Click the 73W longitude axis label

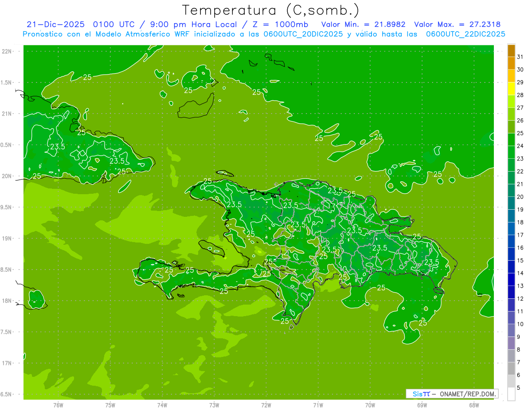[x=214, y=405]
